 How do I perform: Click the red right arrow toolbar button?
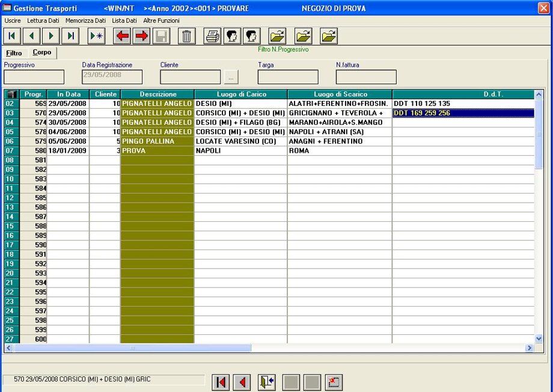(x=142, y=36)
